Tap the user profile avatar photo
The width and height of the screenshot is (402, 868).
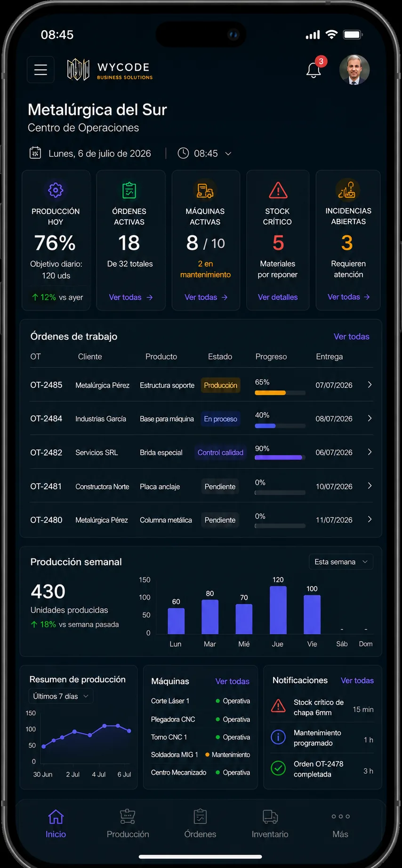tap(354, 70)
